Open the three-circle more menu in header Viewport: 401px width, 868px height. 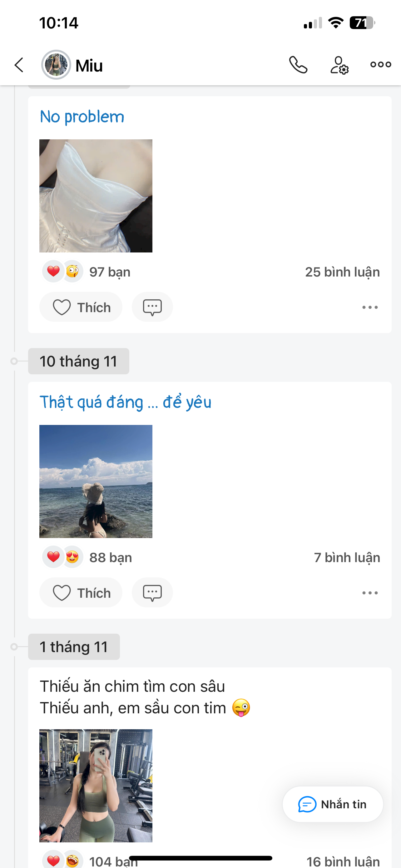click(x=380, y=64)
